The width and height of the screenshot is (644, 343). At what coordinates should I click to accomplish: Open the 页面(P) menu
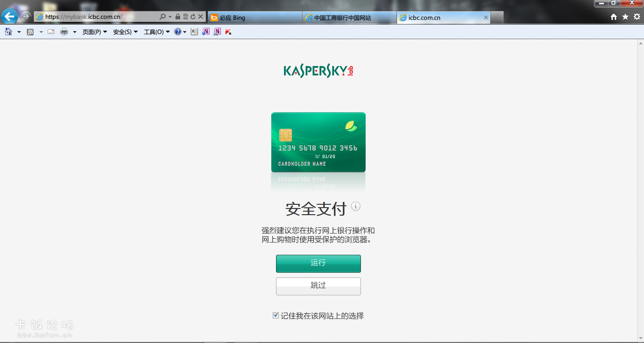[95, 32]
